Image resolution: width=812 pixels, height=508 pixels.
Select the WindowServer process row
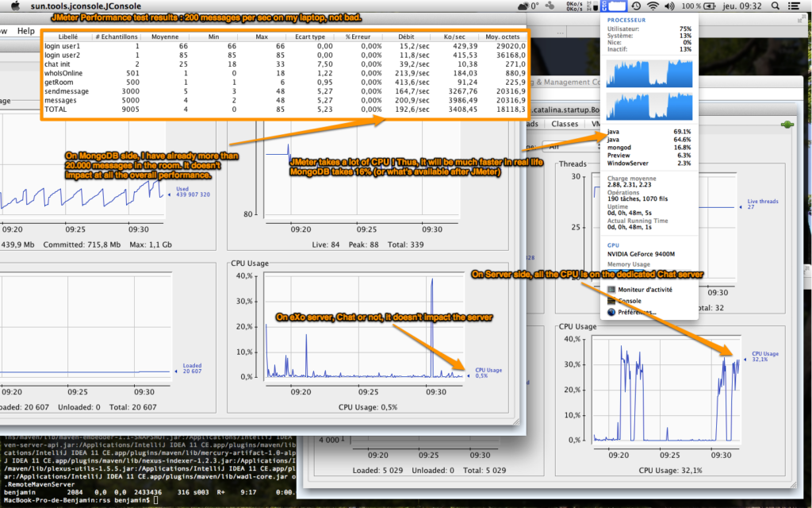(649, 164)
